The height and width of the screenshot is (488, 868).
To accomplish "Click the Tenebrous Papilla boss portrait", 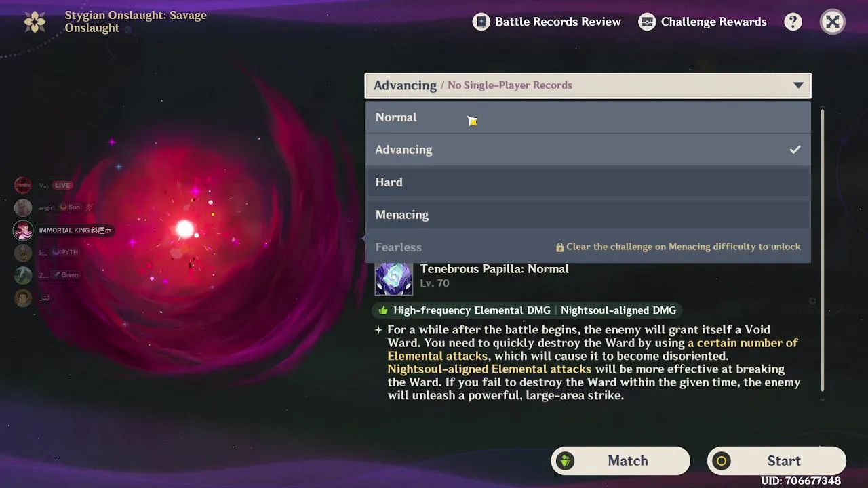I will 394,277.
